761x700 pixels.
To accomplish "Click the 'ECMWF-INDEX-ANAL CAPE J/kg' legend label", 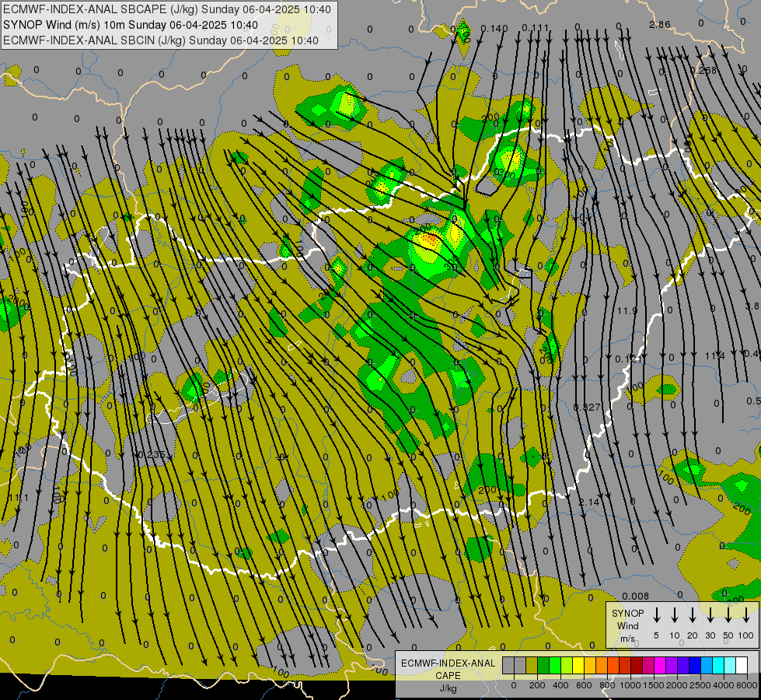I will point(448,675).
